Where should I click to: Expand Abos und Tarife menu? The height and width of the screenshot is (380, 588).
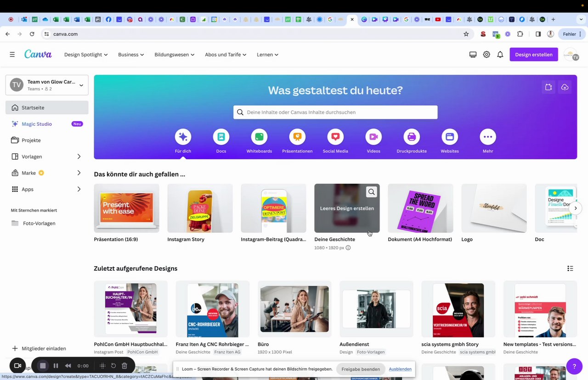point(226,55)
